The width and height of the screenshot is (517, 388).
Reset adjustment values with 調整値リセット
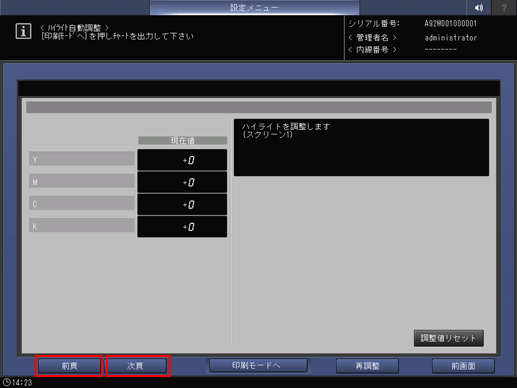(x=449, y=338)
